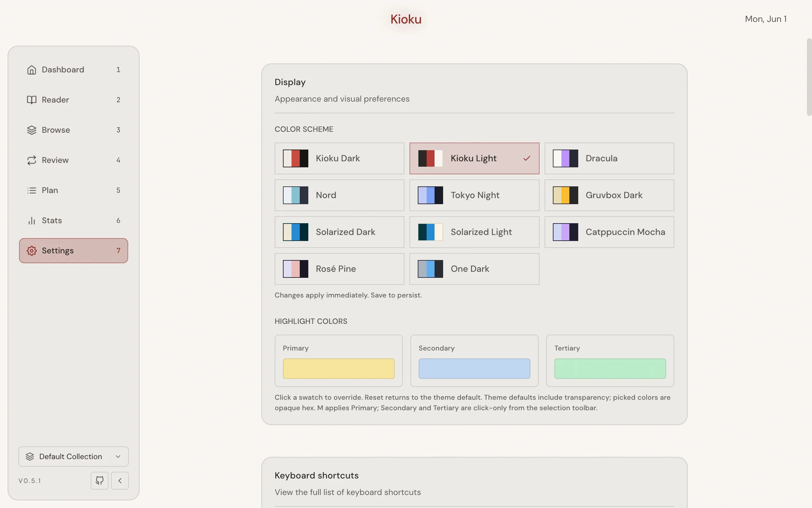Select the Kioku Light color scheme
The height and width of the screenshot is (508, 812).
coord(474,158)
